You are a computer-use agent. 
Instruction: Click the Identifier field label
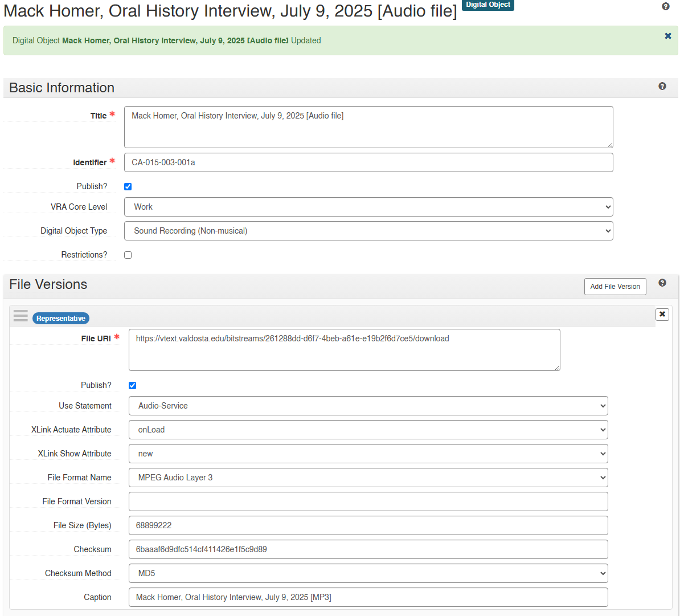pyautogui.click(x=90, y=162)
